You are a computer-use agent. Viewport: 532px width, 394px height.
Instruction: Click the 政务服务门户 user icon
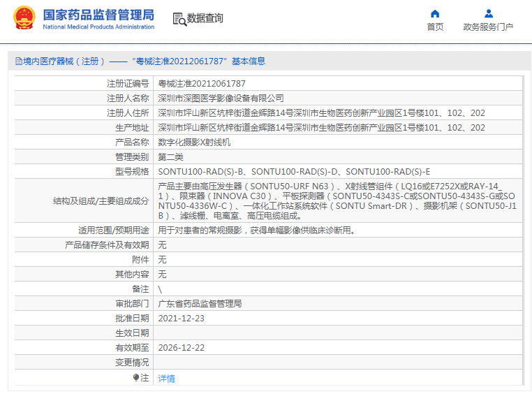(489, 13)
